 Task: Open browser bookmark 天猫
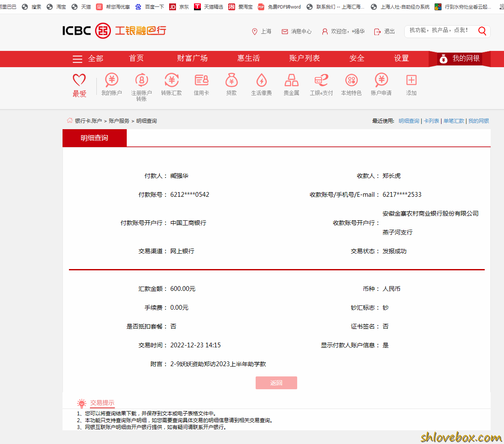pyautogui.click(x=81, y=7)
